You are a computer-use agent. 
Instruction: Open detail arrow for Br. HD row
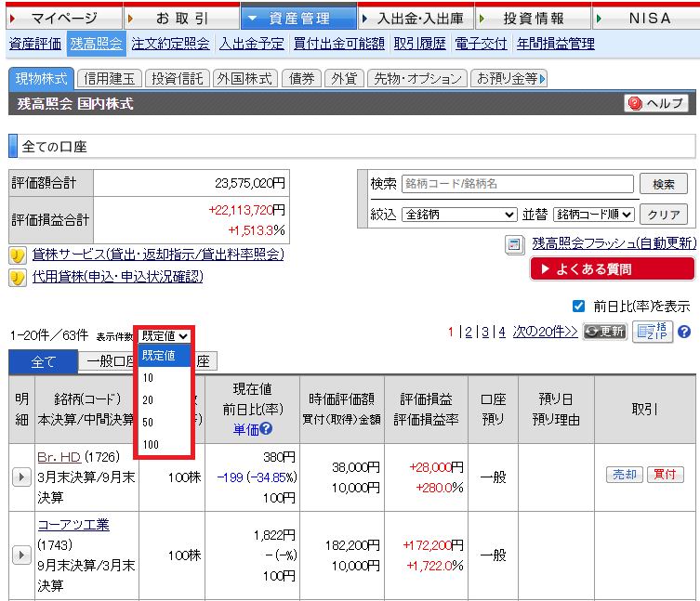pyautogui.click(x=21, y=477)
